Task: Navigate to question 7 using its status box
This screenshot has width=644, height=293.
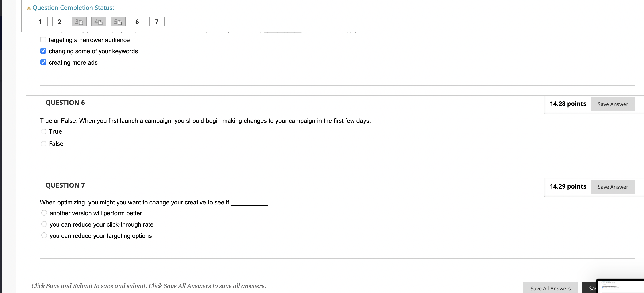Action: tap(157, 22)
